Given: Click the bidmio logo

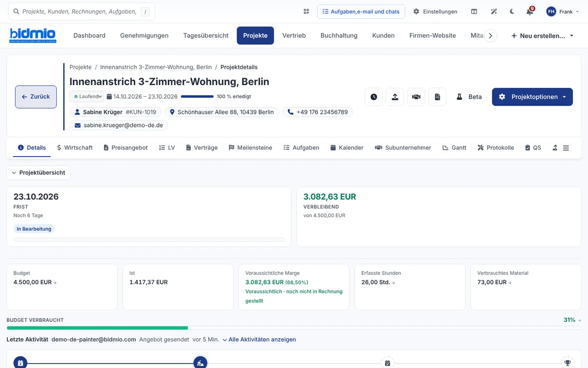Looking at the screenshot, I should point(33,35).
